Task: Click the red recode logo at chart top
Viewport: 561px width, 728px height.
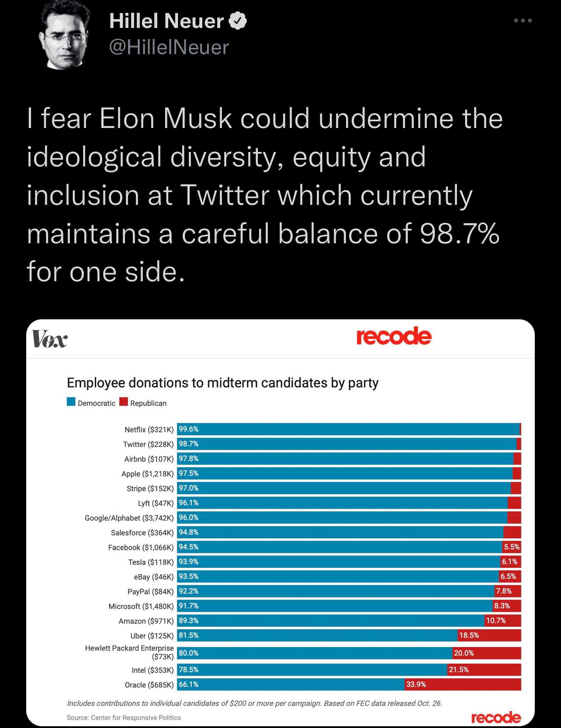Action: 394,336
